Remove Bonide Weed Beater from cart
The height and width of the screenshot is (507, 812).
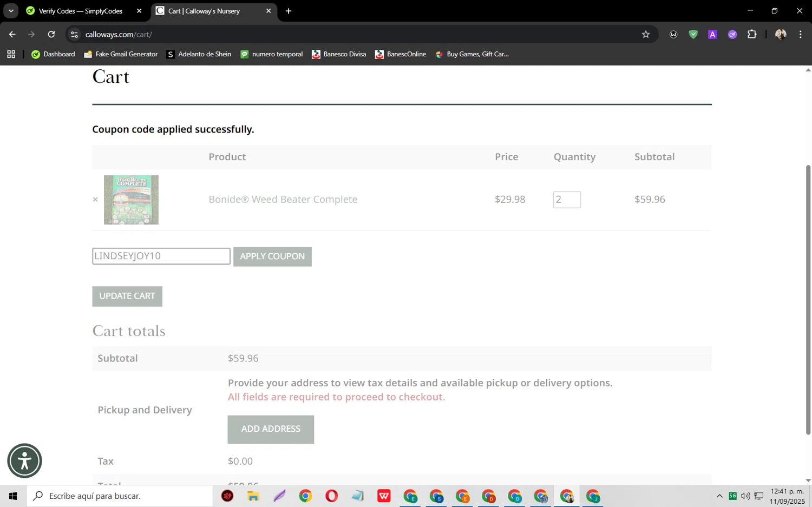[95, 200]
